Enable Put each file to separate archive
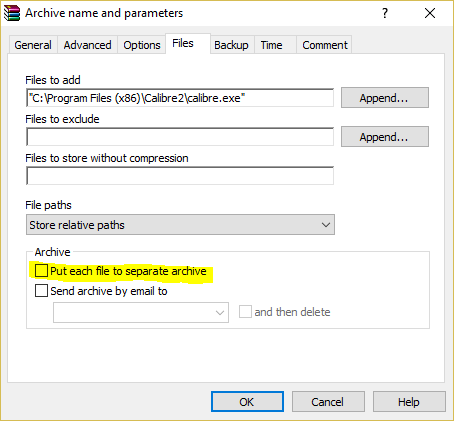 (x=41, y=270)
